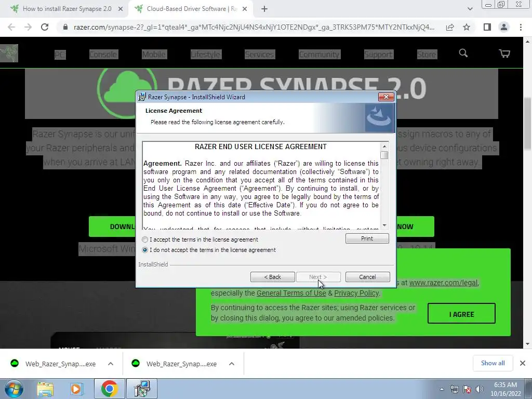Close the downloads bar
The image size is (532, 399).
[523, 363]
